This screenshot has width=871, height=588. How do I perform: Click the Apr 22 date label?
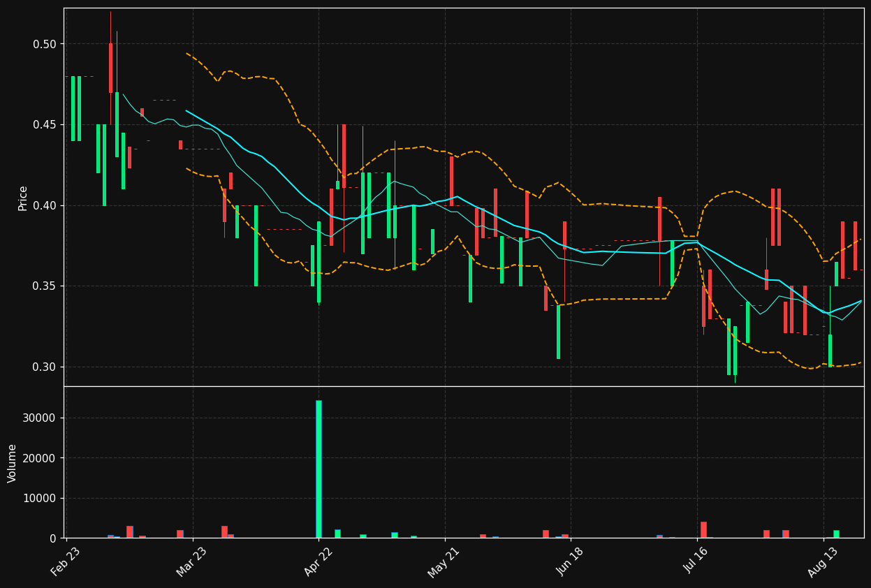pyautogui.click(x=317, y=561)
